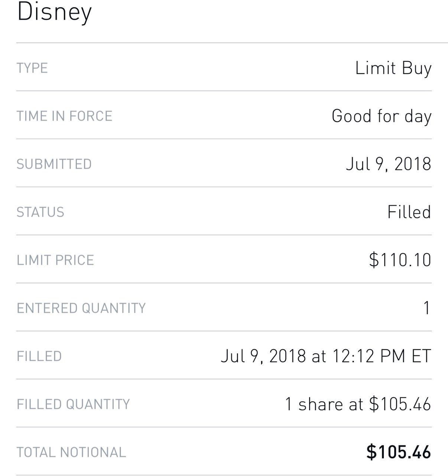The height and width of the screenshot is (476, 448).
Task: Select the LIMIT PRICE label
Action: pyautogui.click(x=55, y=260)
